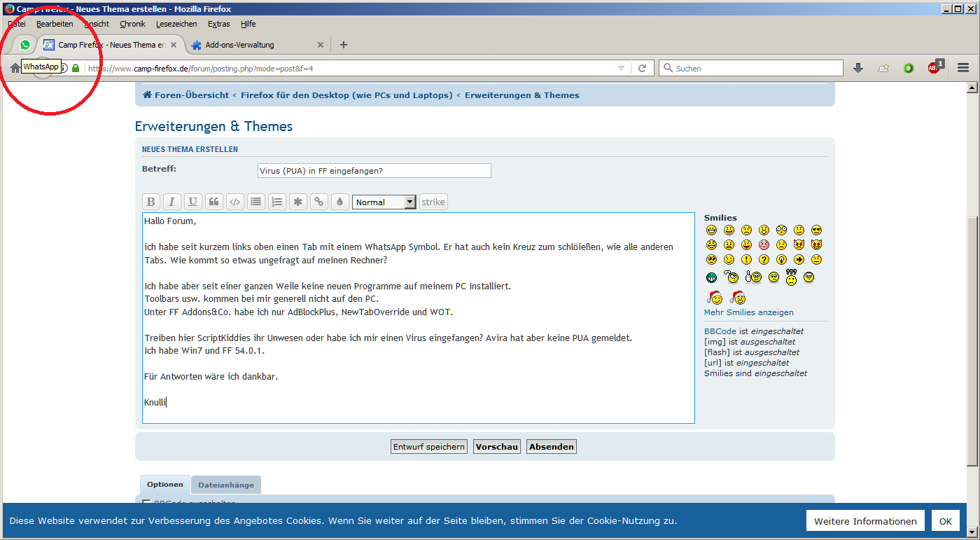The width and height of the screenshot is (980, 540).
Task: Insert an unordered list
Action: tap(256, 202)
